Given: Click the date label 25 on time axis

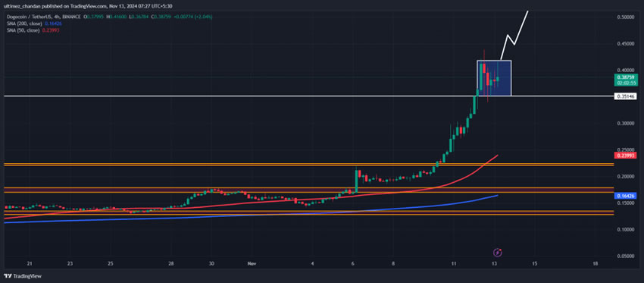Looking at the screenshot, I should [110, 263].
